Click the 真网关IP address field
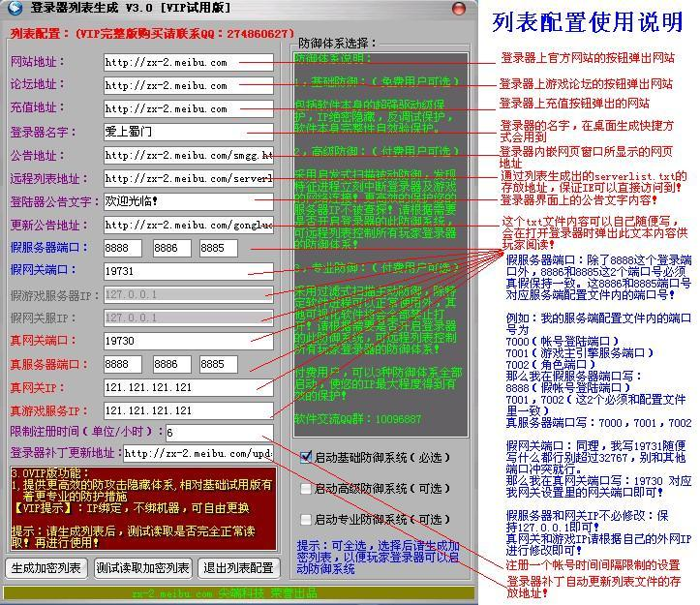Viewport: 700px width, 605px height. point(188,387)
